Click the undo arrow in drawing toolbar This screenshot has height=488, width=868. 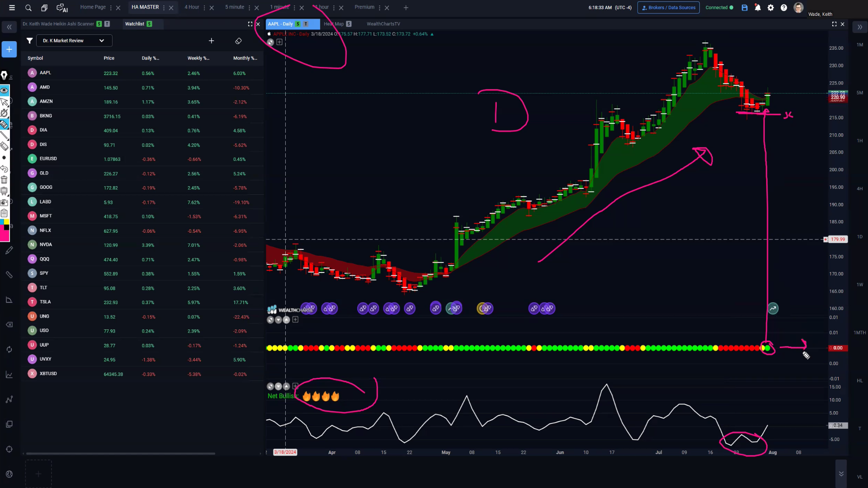pyautogui.click(x=4, y=169)
